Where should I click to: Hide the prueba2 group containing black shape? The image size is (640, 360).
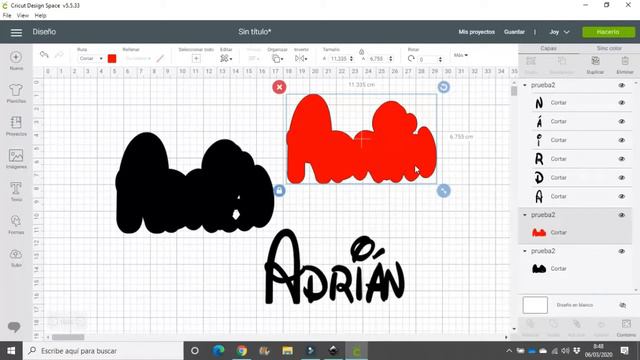click(622, 251)
